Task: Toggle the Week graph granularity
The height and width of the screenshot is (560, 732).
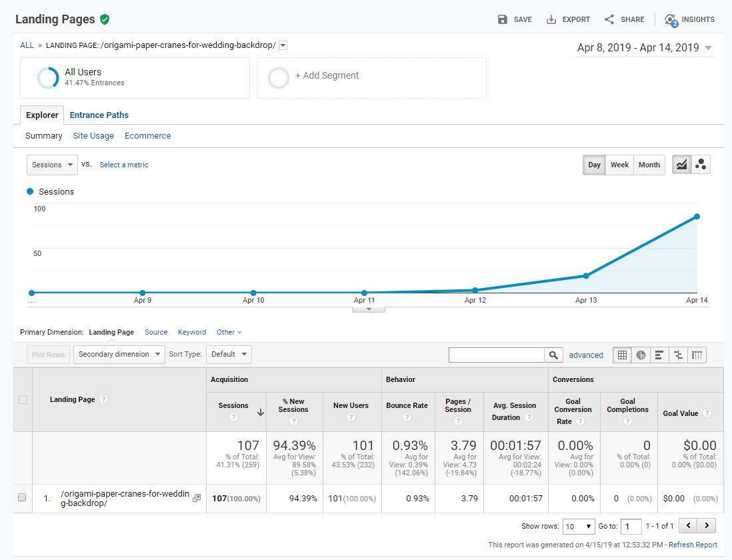Action: tap(619, 165)
